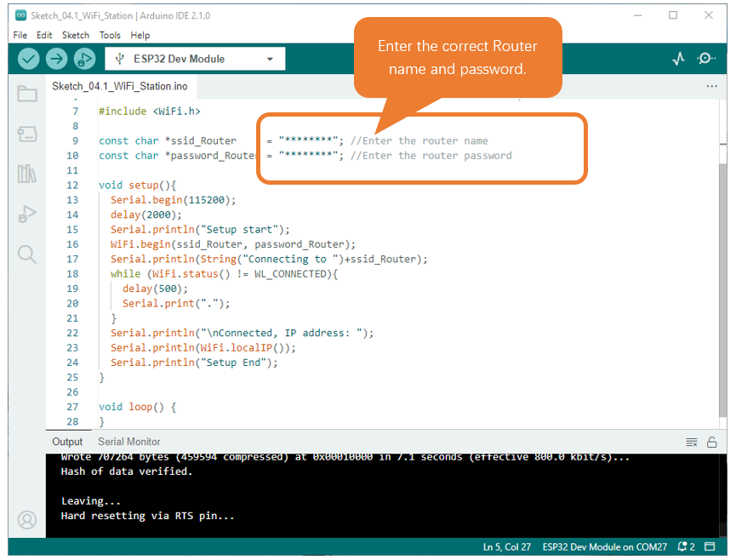The width and height of the screenshot is (736, 560).
Task: Click the Serial.print("."); line
Action: pyautogui.click(x=176, y=303)
